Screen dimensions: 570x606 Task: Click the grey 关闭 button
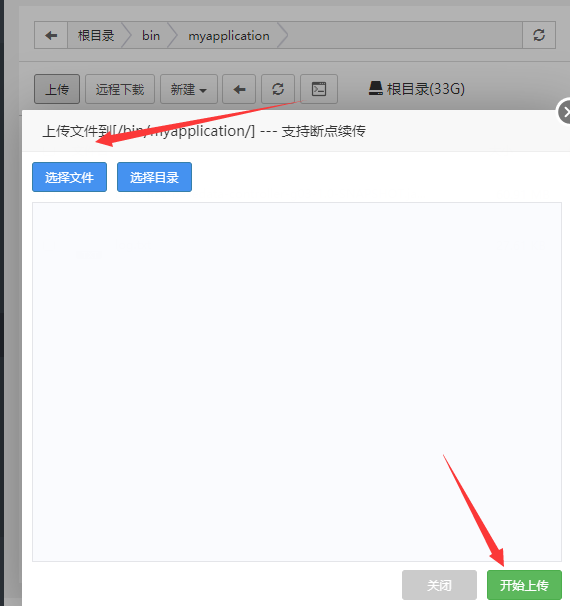pos(439,585)
